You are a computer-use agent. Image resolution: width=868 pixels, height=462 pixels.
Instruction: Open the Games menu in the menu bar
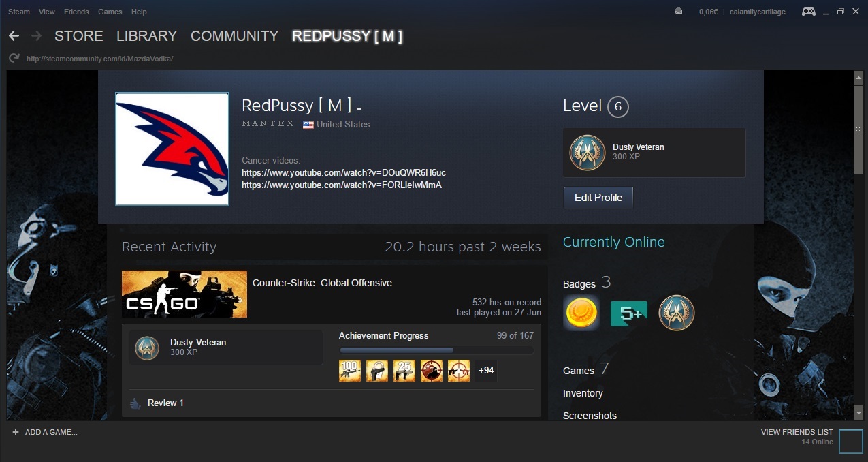110,12
